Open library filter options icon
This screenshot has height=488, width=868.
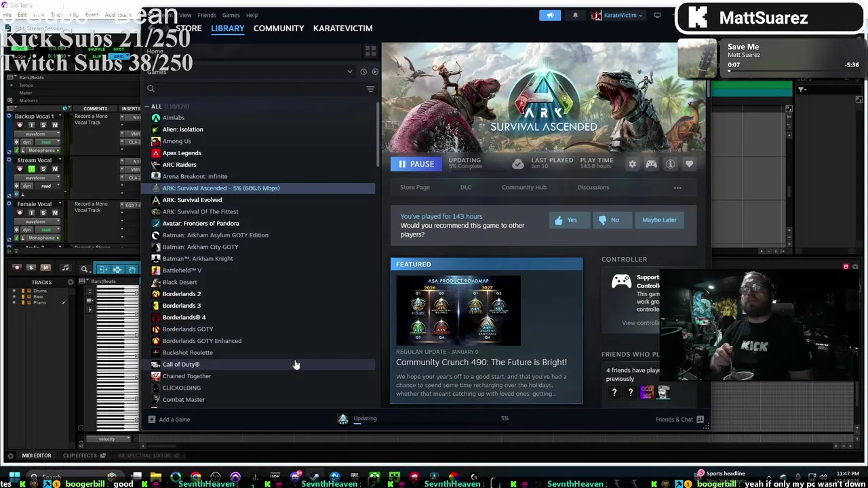[x=370, y=89]
